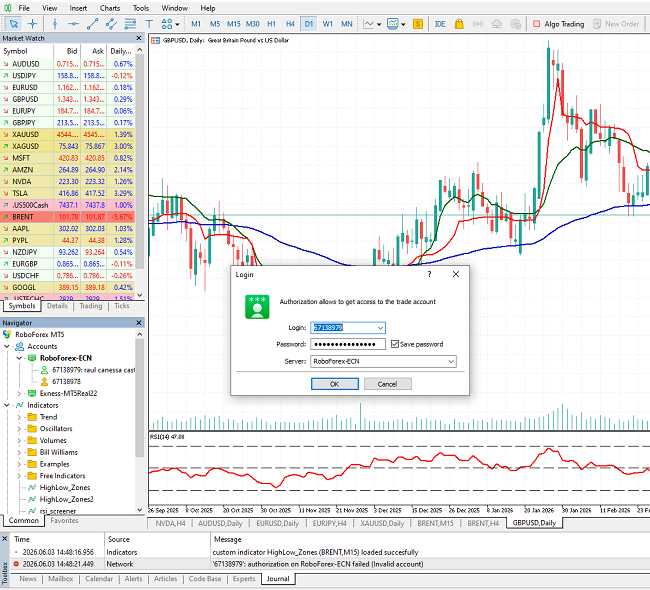
Task: Switch to MN monthly timeframe
Action: [347, 24]
